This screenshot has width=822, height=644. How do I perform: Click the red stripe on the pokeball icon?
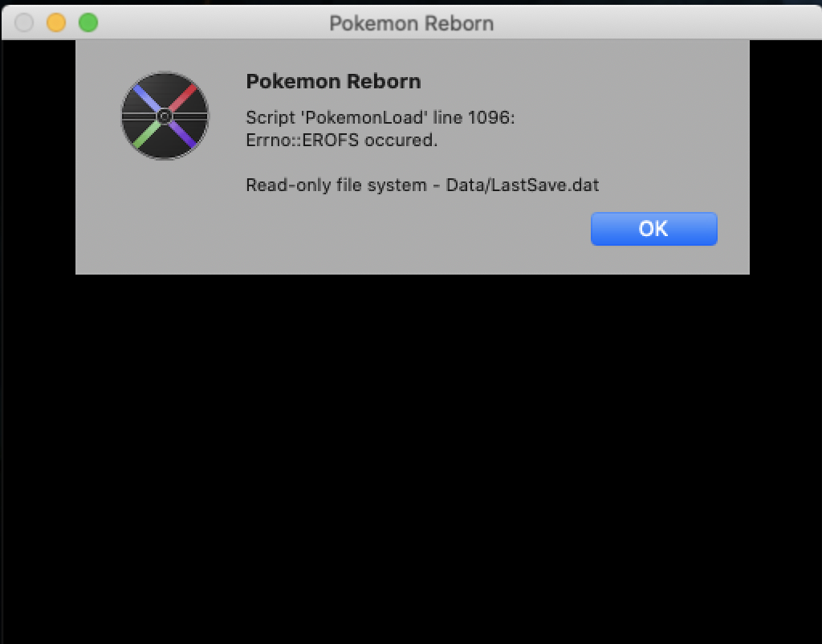pyautogui.click(x=183, y=97)
